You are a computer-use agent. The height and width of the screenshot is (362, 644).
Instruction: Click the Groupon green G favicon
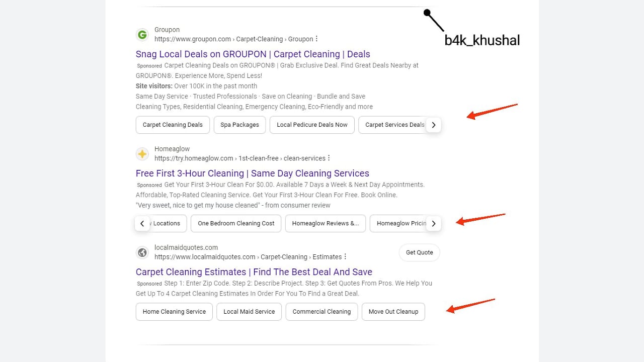142,35
